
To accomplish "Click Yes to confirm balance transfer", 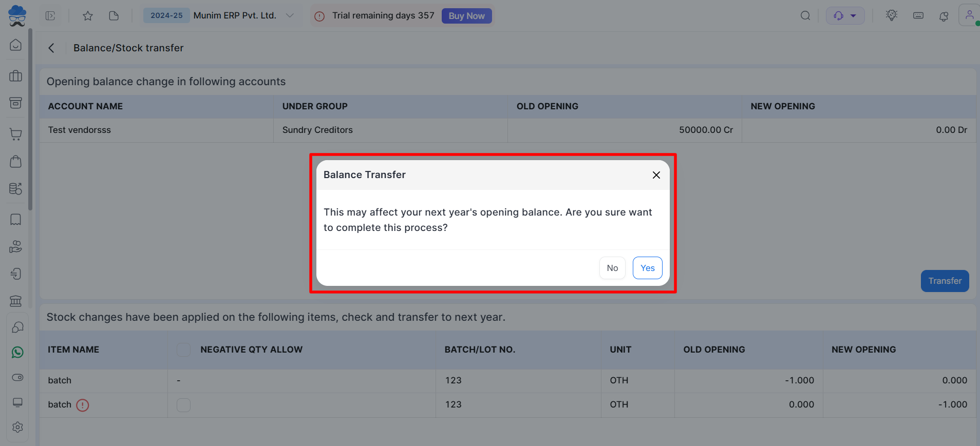I will (647, 268).
